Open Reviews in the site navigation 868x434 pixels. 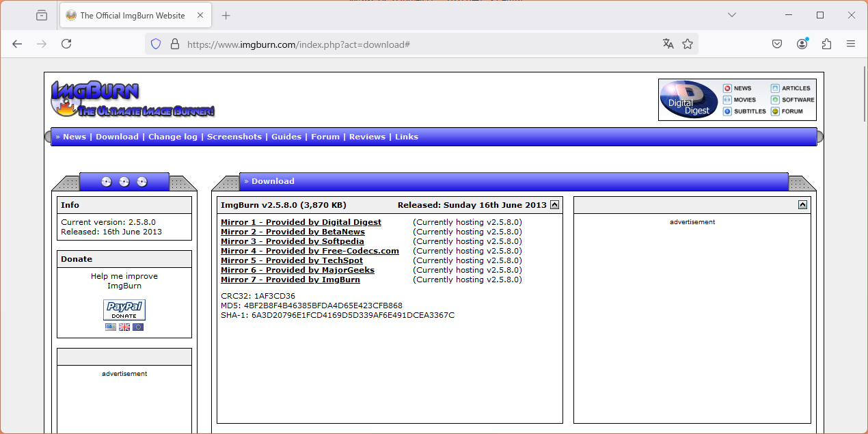click(x=367, y=137)
